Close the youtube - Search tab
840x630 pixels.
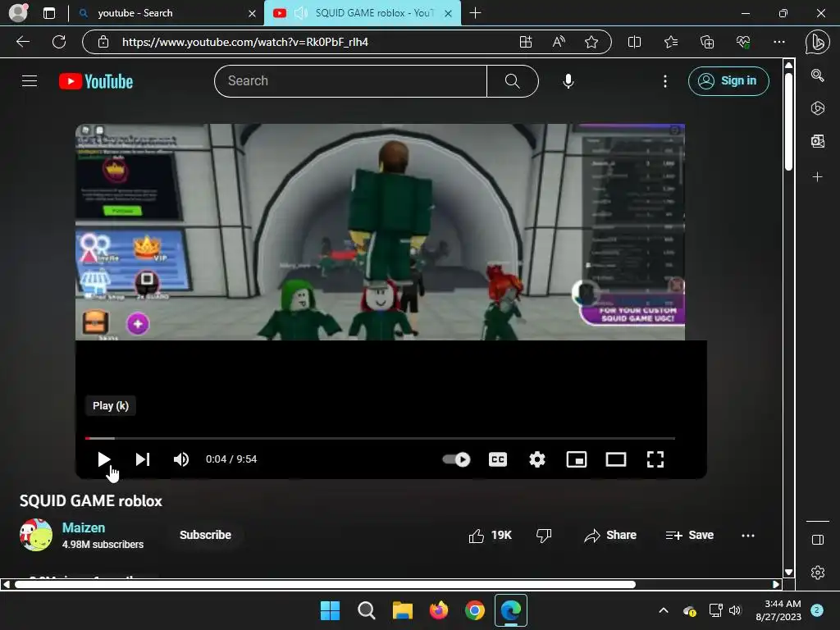[252, 13]
